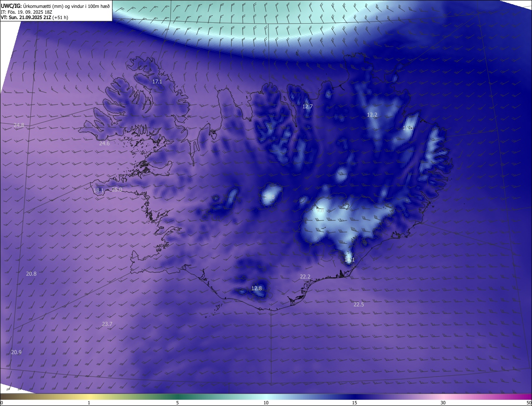The height and width of the screenshot is (406, 532).
Task: Select the 12.7 value label in north Iceland
Action: click(x=308, y=106)
